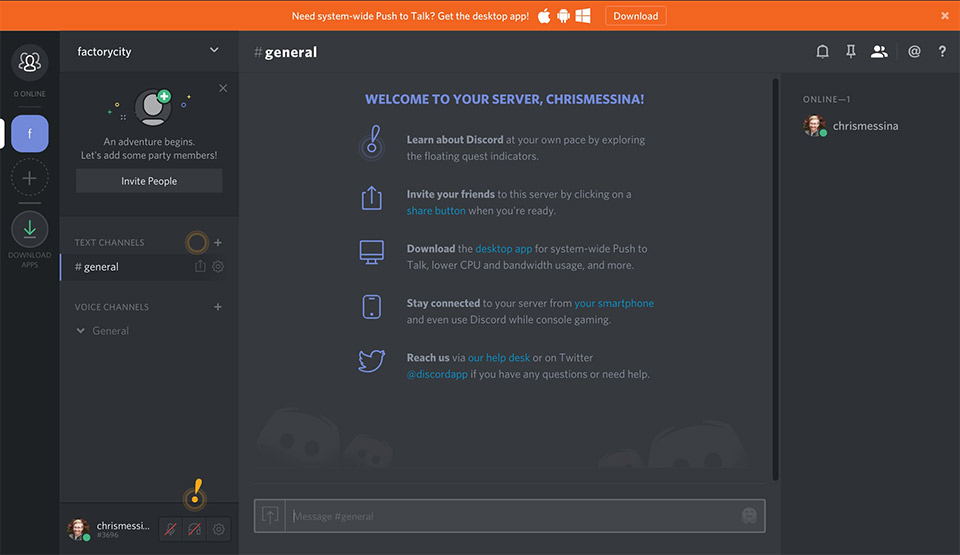The height and width of the screenshot is (555, 960).
Task: Open the @discordapp Twitter link
Action: 437,374
